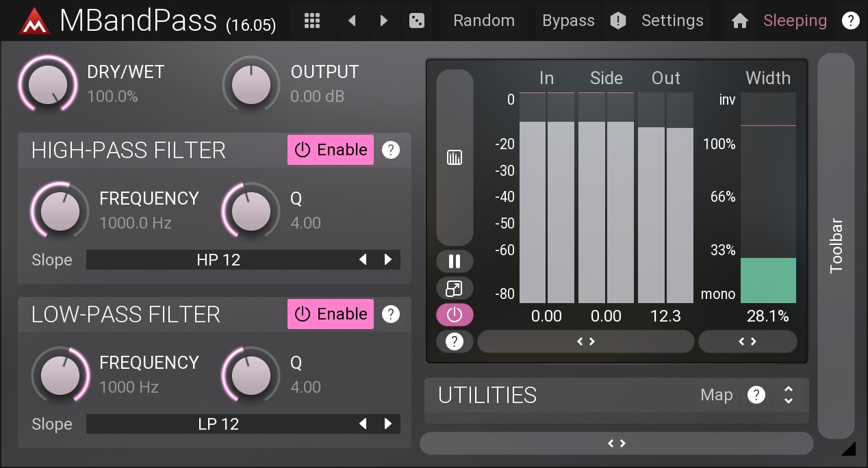Click the Out level meter bars

[x=665, y=198]
